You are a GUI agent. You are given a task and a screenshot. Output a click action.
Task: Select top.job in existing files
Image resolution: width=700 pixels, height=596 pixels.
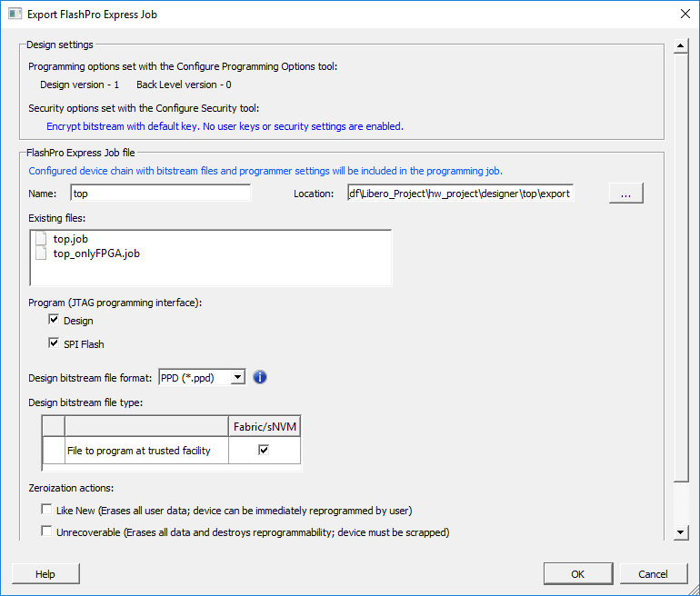click(71, 239)
